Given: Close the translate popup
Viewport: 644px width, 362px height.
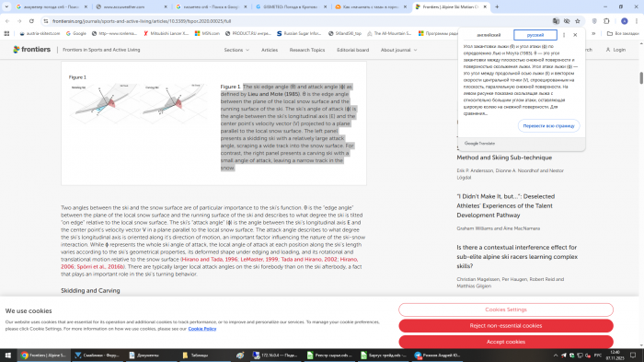Looking at the screenshot, I should point(575,35).
